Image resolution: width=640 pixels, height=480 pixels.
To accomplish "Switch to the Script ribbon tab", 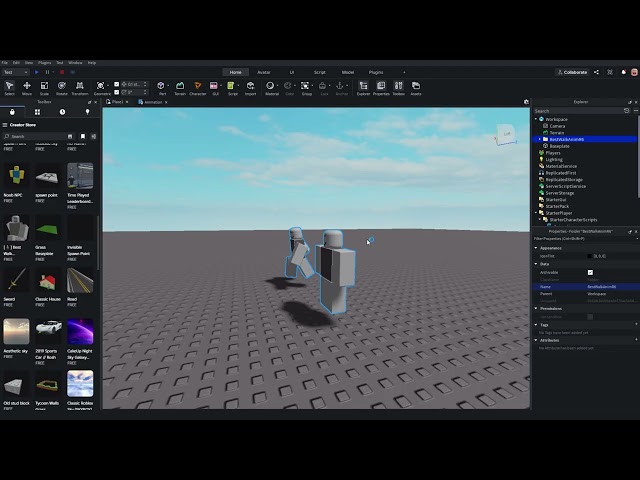I will (320, 72).
